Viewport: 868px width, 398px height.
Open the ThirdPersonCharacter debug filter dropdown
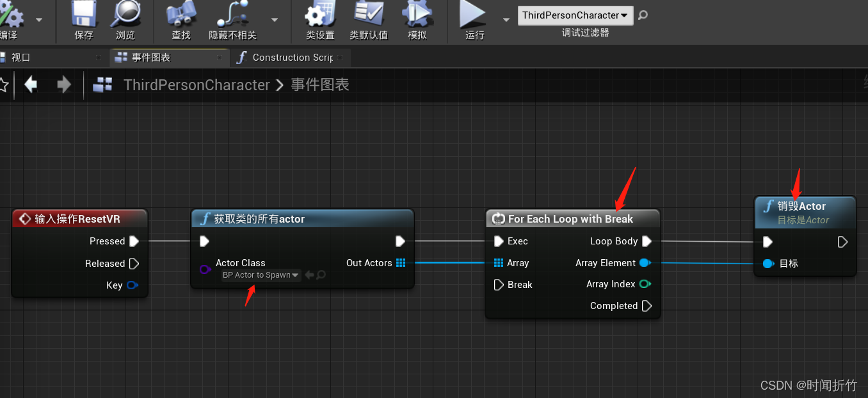(x=575, y=15)
